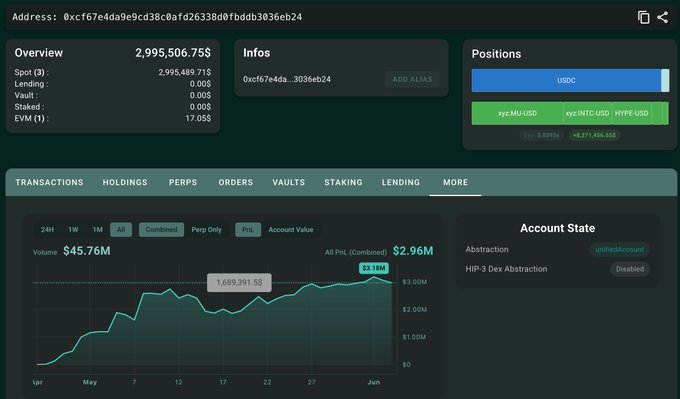
Task: Click the unifiedAccount abstraction badge
Action: click(619, 249)
